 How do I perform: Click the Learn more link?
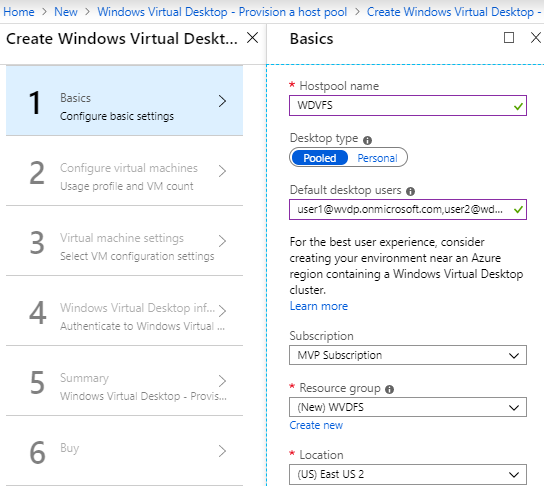point(319,306)
